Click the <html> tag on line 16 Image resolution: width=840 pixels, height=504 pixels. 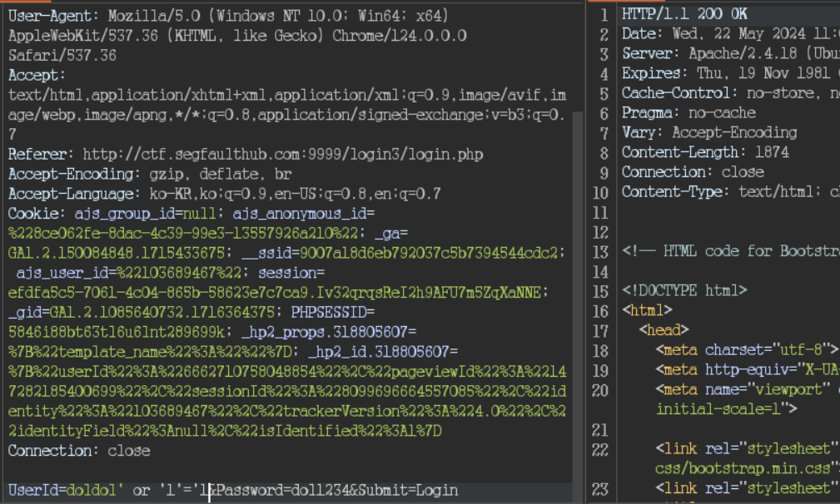coord(647,310)
